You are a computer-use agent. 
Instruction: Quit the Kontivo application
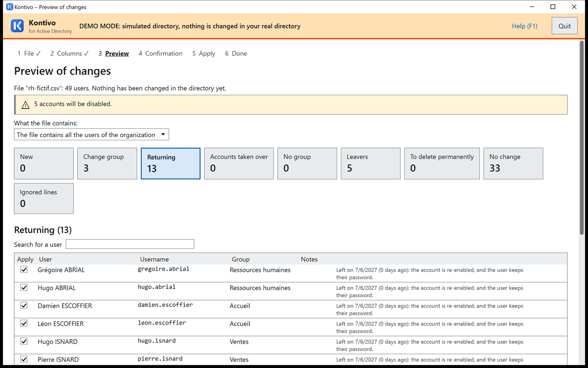pyautogui.click(x=565, y=26)
